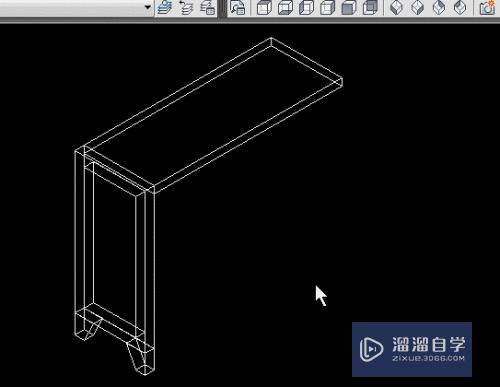Open the Named Views dialog icon
Viewport: 500px width, 387px height.
(x=237, y=8)
